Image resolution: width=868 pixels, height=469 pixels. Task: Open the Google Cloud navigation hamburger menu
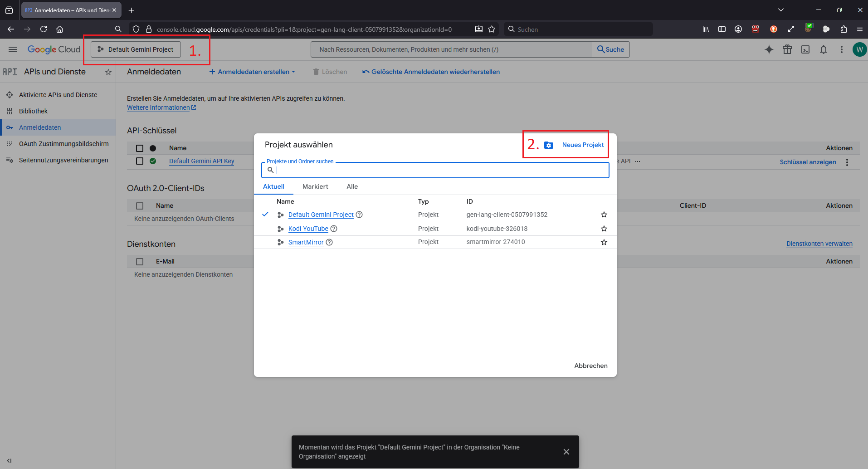click(x=13, y=49)
